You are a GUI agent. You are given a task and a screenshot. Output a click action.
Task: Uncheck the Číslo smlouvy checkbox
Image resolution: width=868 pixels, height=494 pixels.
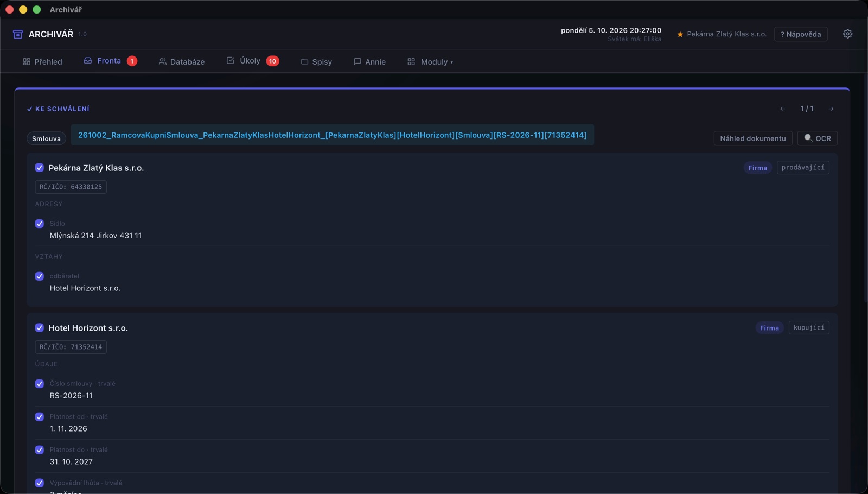(x=39, y=384)
